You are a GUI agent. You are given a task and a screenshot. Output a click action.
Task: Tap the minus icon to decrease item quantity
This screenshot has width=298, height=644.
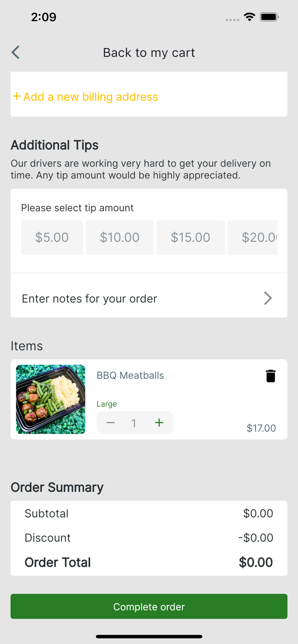[111, 422]
